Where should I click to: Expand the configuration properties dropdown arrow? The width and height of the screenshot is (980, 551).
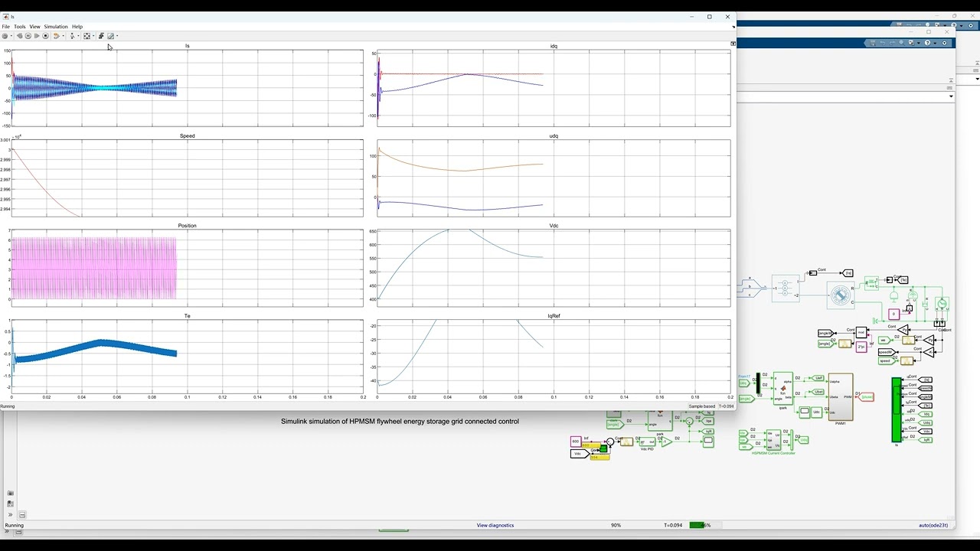(x=11, y=36)
